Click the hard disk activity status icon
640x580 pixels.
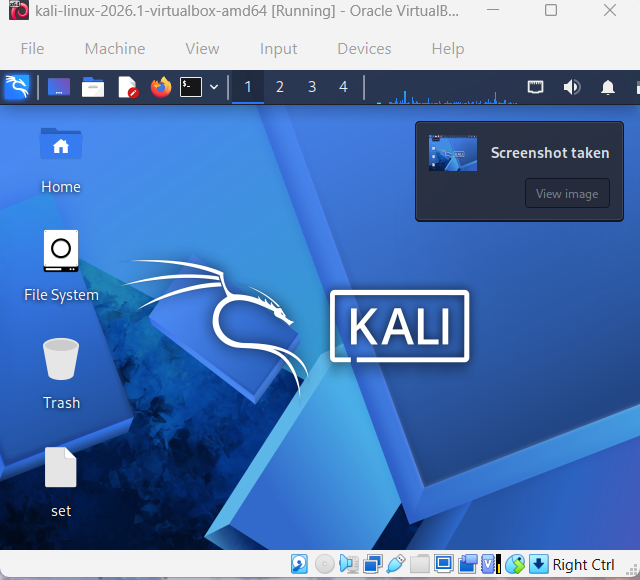[299, 564]
